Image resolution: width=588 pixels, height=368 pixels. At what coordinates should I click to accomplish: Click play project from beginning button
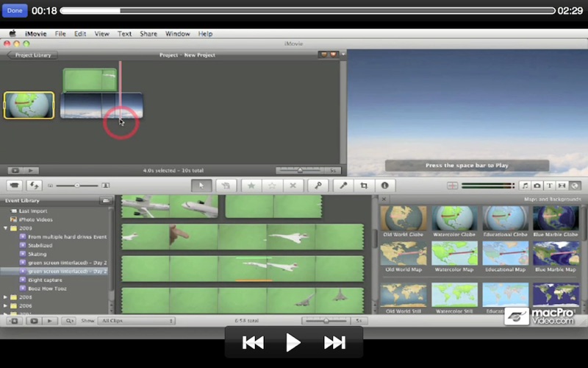coord(30,171)
